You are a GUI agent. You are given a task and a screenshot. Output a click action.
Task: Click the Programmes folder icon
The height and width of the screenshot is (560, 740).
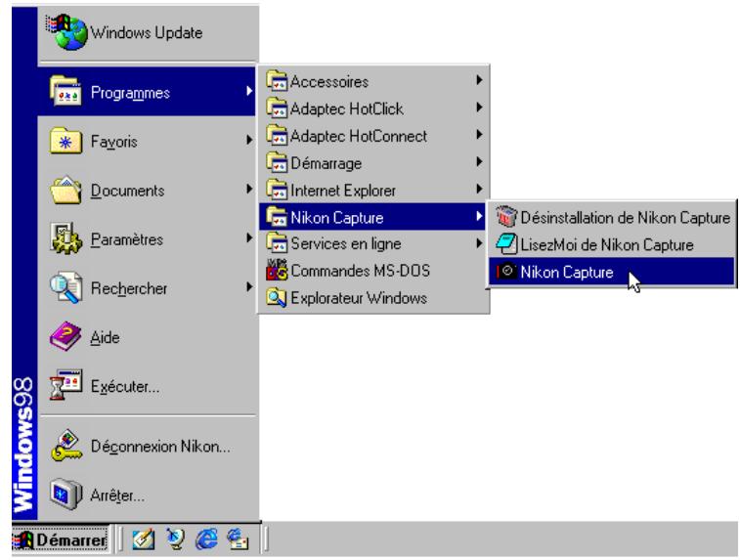[x=65, y=91]
